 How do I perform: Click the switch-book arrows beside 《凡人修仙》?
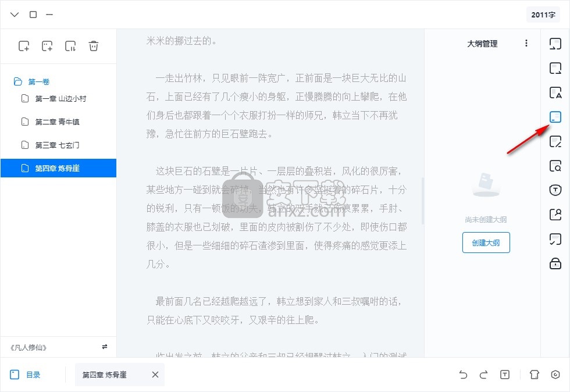(x=105, y=347)
